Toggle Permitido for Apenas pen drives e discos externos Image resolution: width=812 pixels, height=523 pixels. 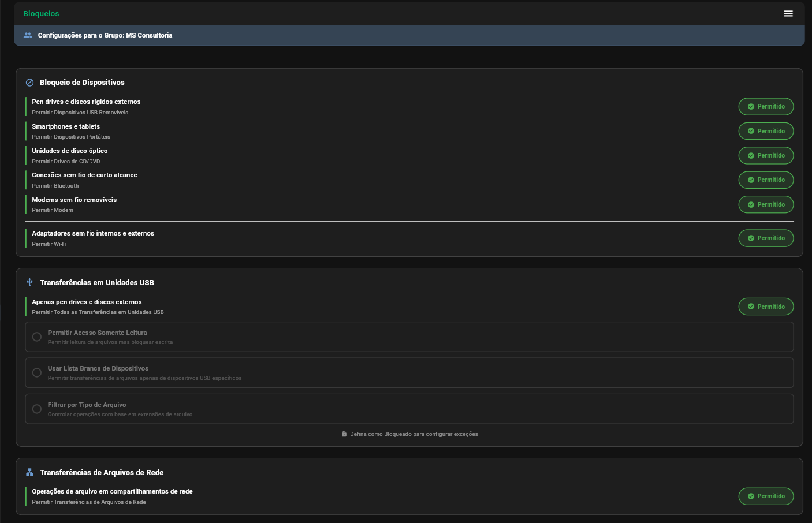pos(766,307)
